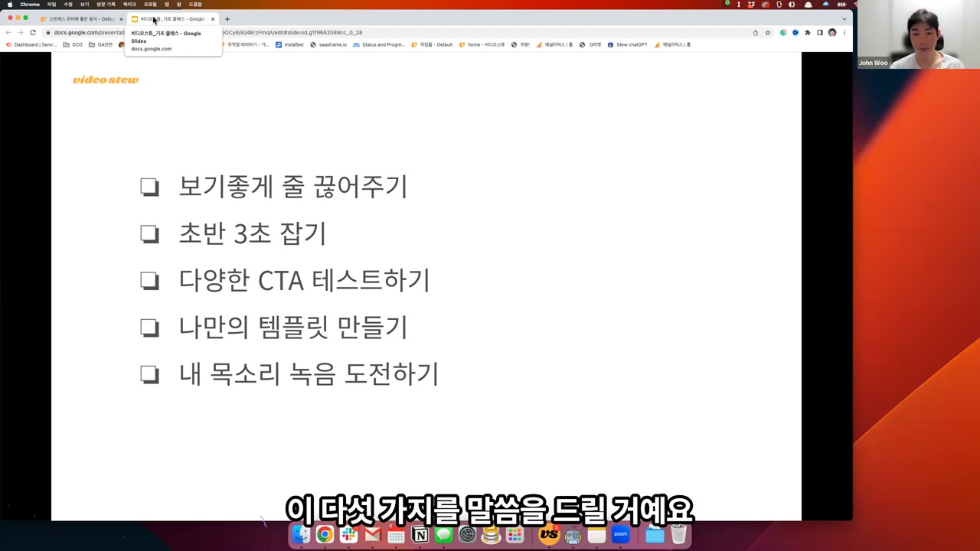This screenshot has height=551, width=980.
Task: Toggle Chrome side panel
Action: tap(820, 33)
